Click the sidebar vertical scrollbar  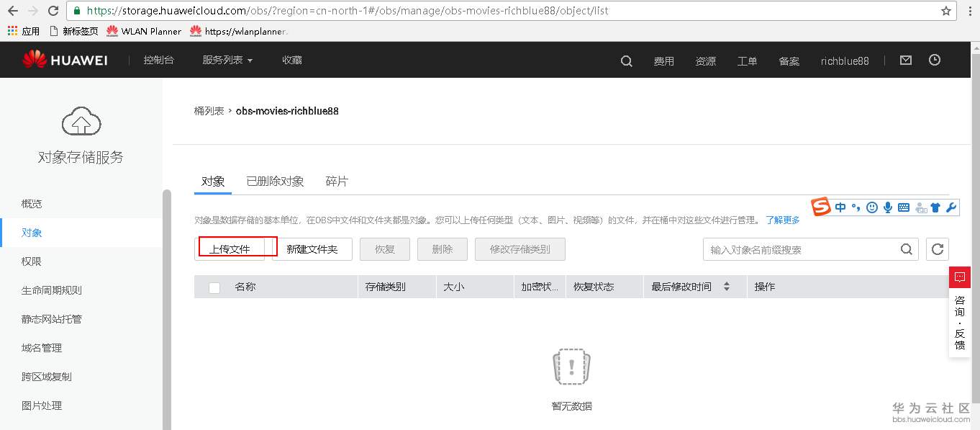click(x=167, y=310)
